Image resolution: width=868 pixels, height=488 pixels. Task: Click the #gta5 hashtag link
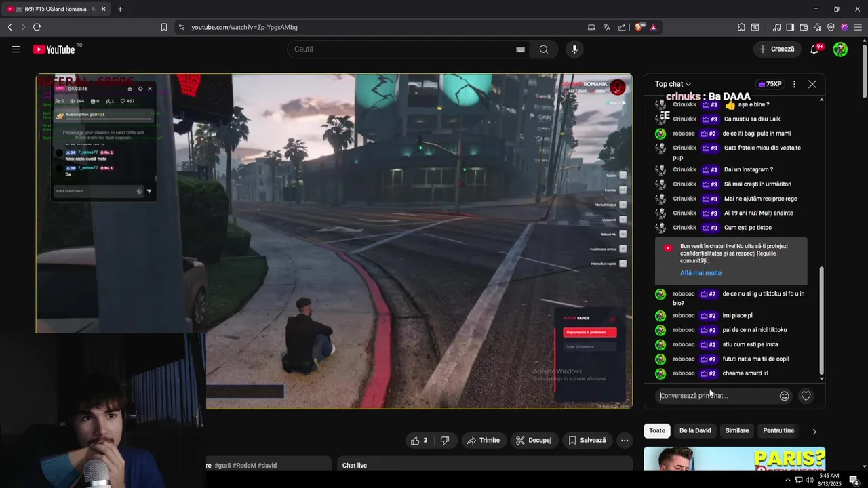click(222, 465)
